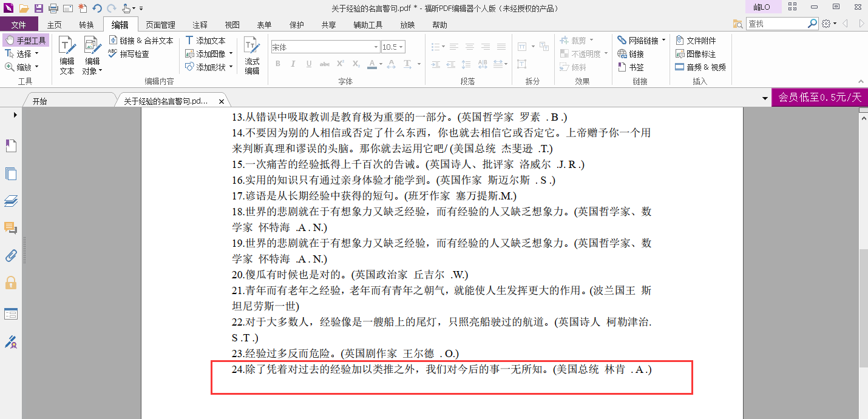Click the 书签 bookmark tool

click(631, 67)
